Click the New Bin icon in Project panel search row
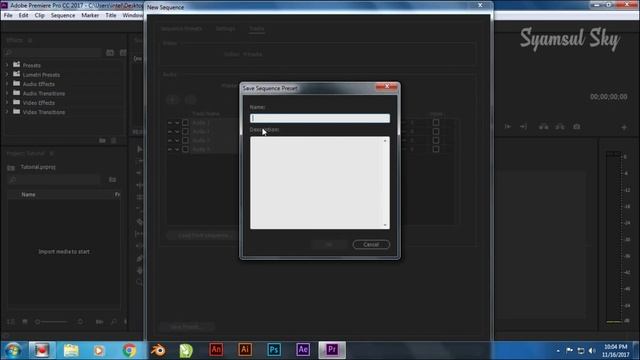 [112, 180]
